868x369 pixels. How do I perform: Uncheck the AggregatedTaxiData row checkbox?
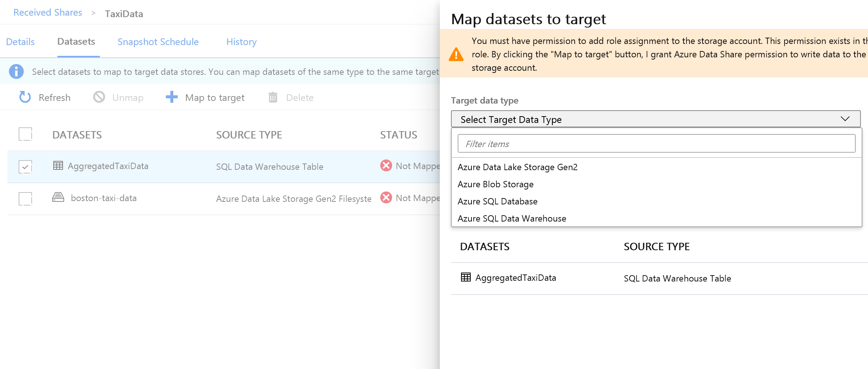(x=25, y=167)
